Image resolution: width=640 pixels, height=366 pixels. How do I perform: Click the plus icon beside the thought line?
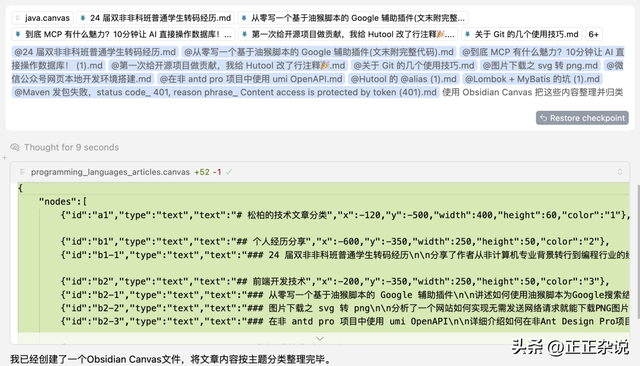tap(4, 157)
